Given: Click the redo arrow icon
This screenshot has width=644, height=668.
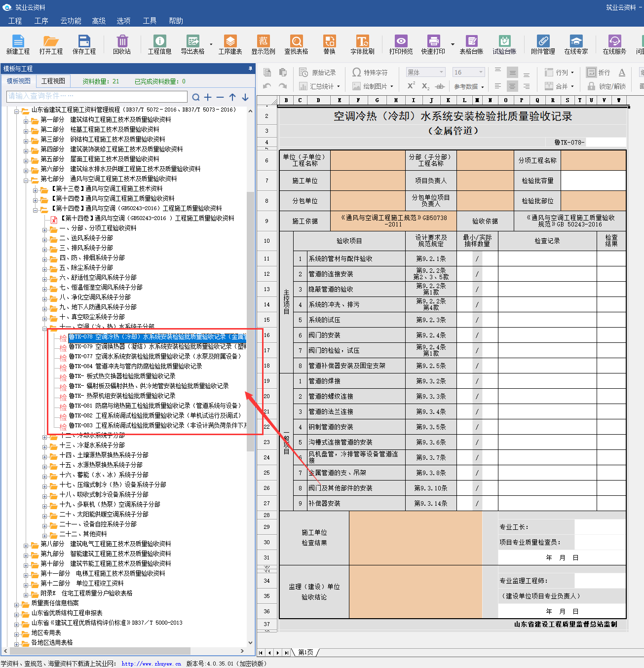Looking at the screenshot, I should (x=283, y=86).
